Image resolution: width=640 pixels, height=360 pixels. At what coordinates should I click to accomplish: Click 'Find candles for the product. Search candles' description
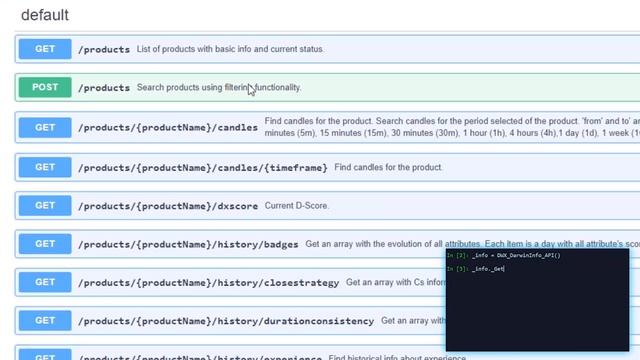coord(452,127)
